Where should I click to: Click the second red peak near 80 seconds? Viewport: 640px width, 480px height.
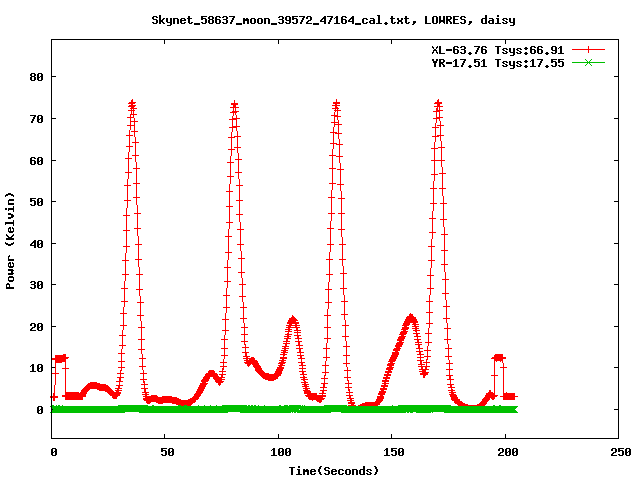pos(234,104)
